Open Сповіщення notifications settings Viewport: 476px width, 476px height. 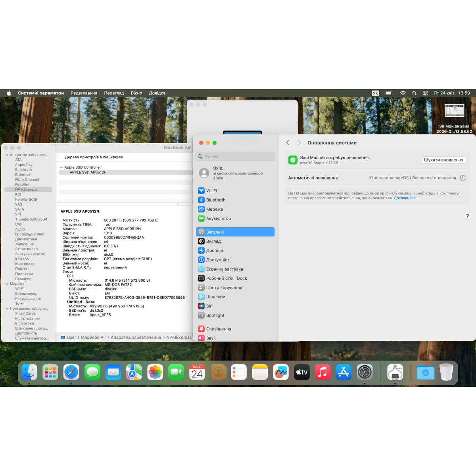point(235,329)
